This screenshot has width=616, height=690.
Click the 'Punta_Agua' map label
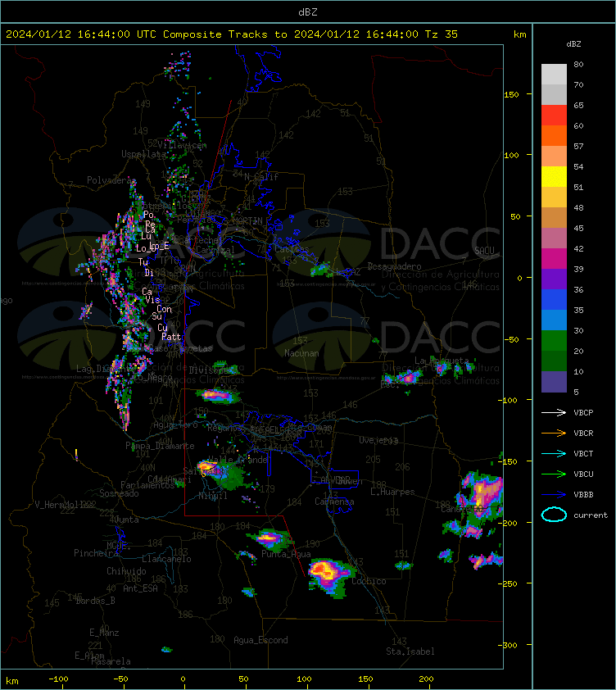tap(286, 554)
